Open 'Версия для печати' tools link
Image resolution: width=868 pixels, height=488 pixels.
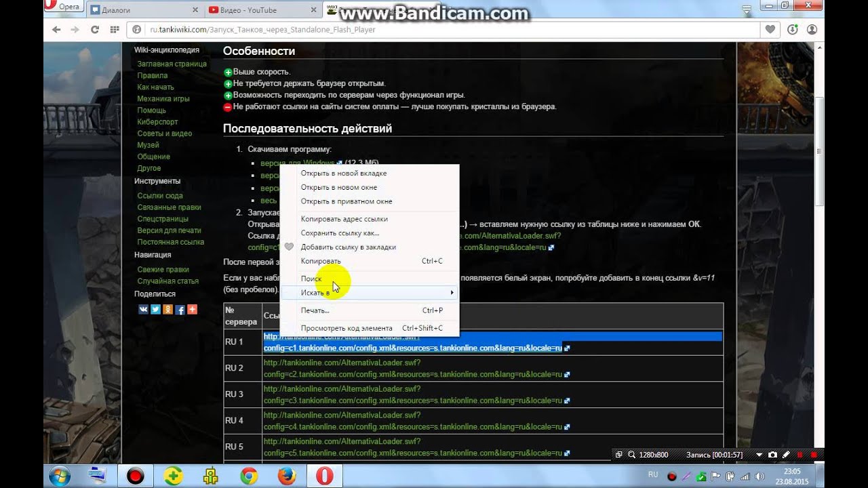pos(170,230)
